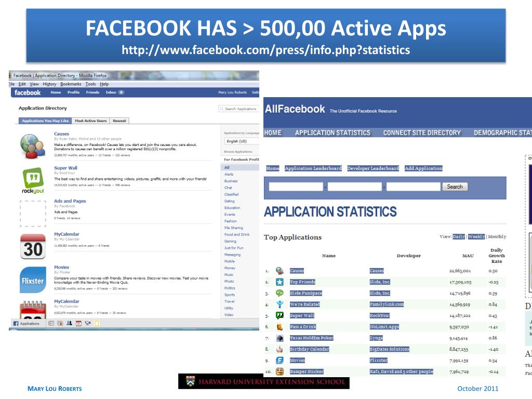The image size is (532, 399).
Task: Select the Applications You May Like tab
Action: pyautogui.click(x=45, y=121)
